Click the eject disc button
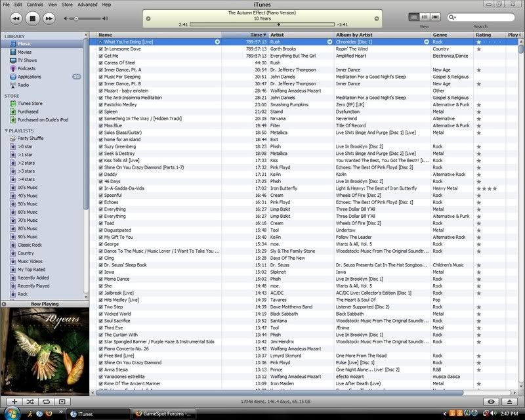 (510, 401)
